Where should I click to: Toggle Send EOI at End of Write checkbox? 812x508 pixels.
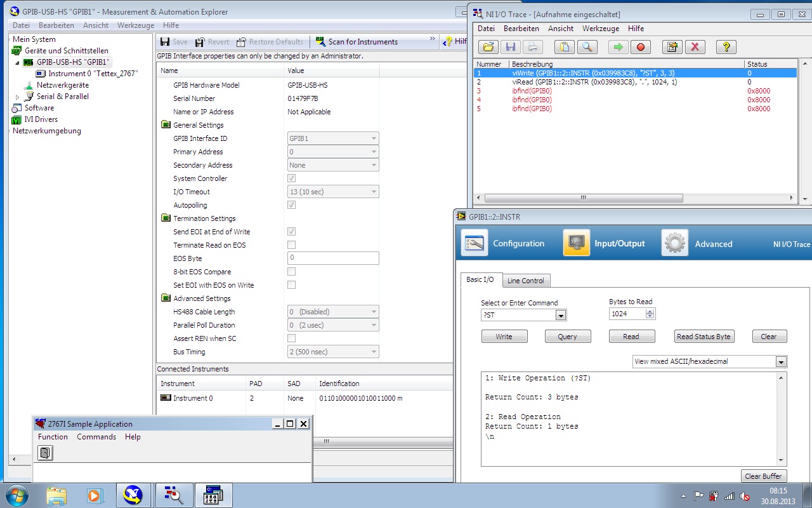[x=291, y=232]
